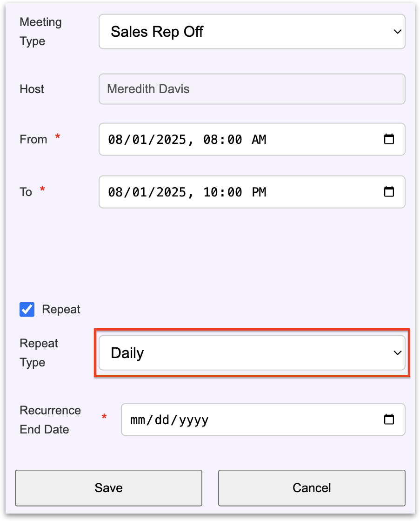Select the day segment in From date
Viewport: 420px width, 521px height.
point(138,140)
